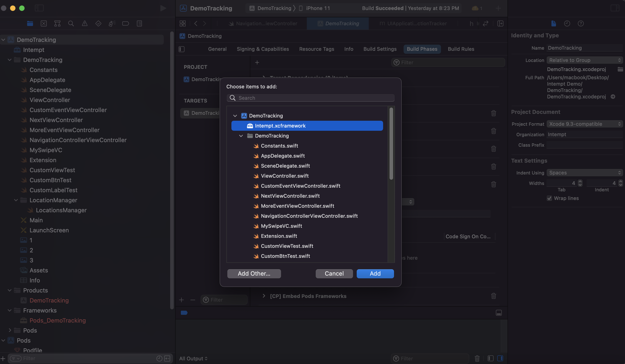Image resolution: width=625 pixels, height=364 pixels.
Task: Open the Indent Using dropdown
Action: tap(585, 173)
